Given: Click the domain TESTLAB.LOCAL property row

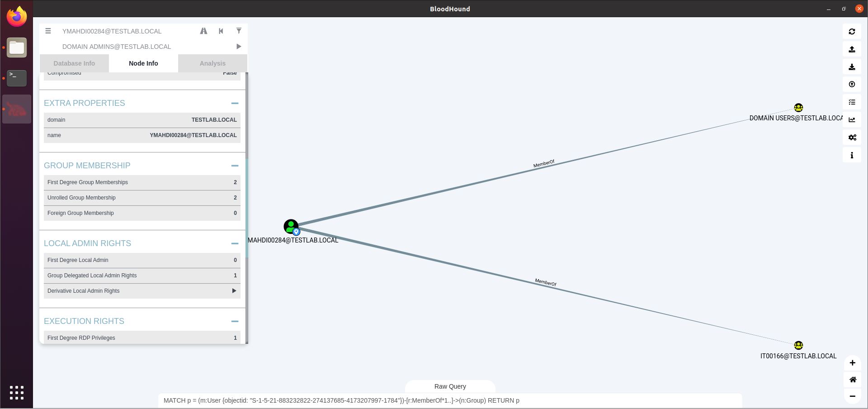Looking at the screenshot, I should point(142,120).
